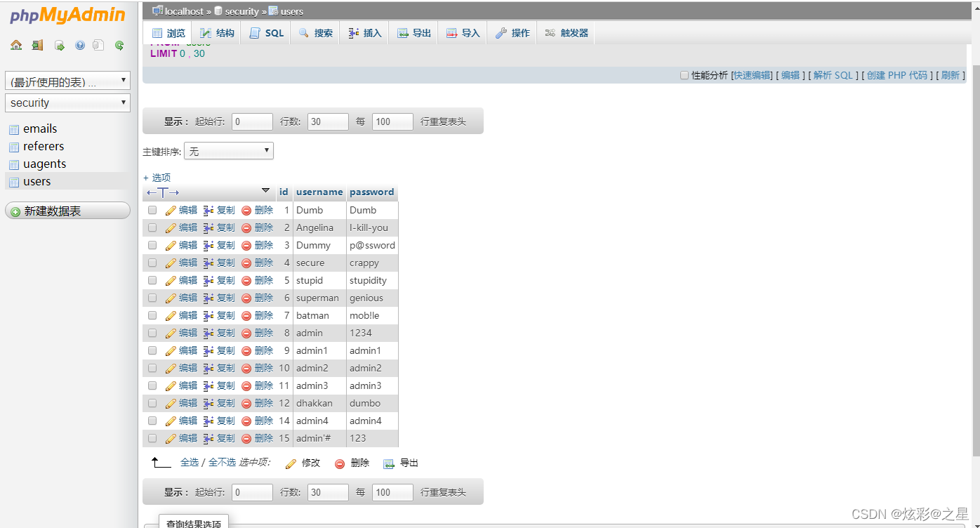
Task: Click the 快速编辑 inline edit link
Action: [753, 75]
